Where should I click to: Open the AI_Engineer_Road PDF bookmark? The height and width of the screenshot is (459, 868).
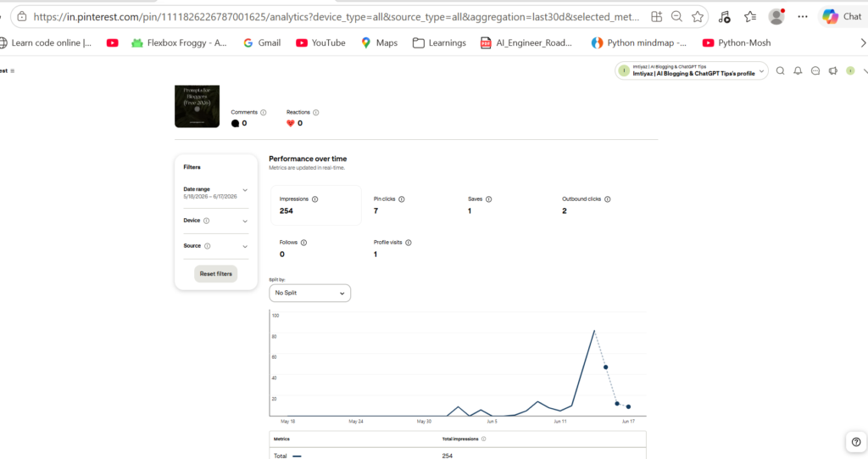click(x=526, y=42)
